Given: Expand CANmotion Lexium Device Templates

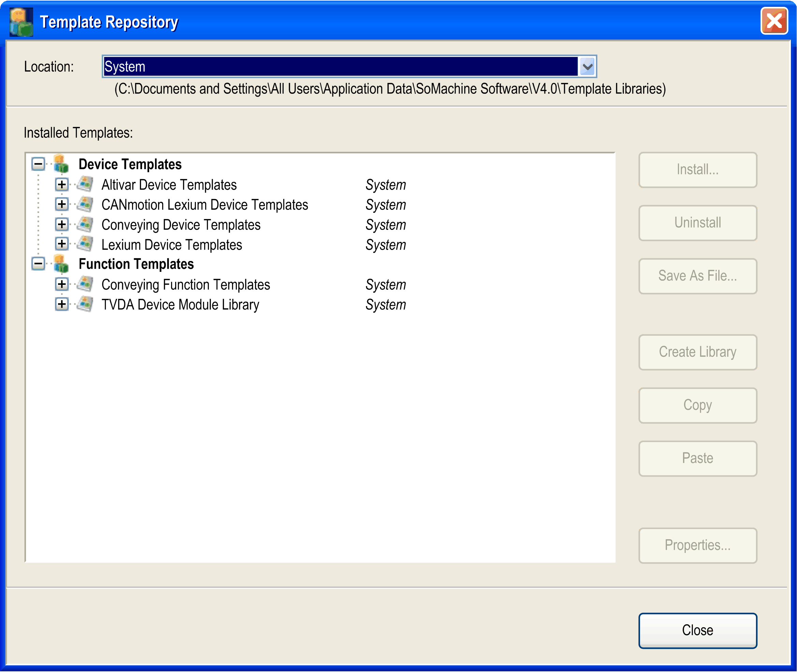Looking at the screenshot, I should (x=62, y=204).
